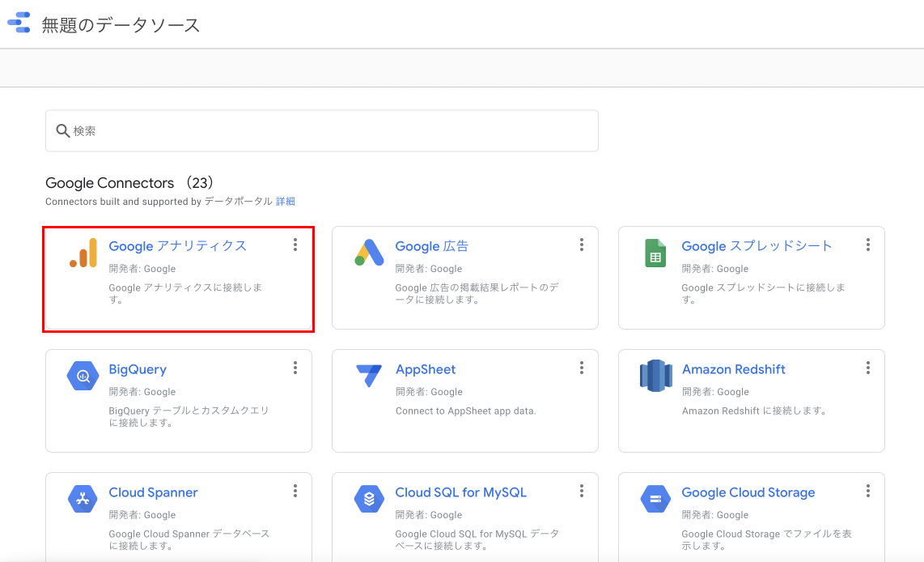Select the Cloud Spanner connector title
The image size is (924, 562).
click(x=153, y=492)
